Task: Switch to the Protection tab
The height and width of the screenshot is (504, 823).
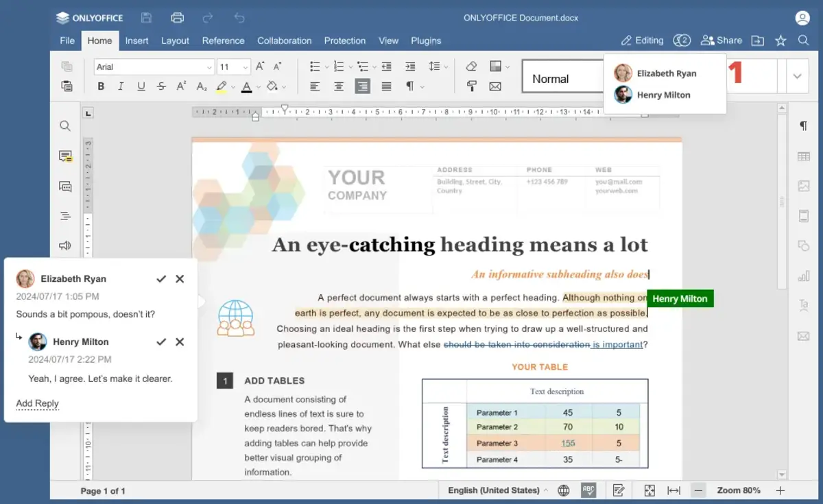Action: [345, 40]
